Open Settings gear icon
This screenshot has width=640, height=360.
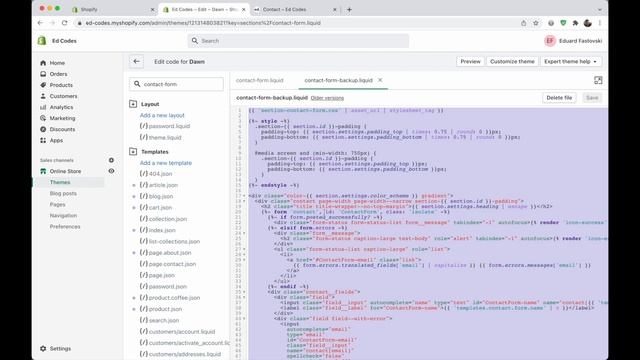point(43,349)
